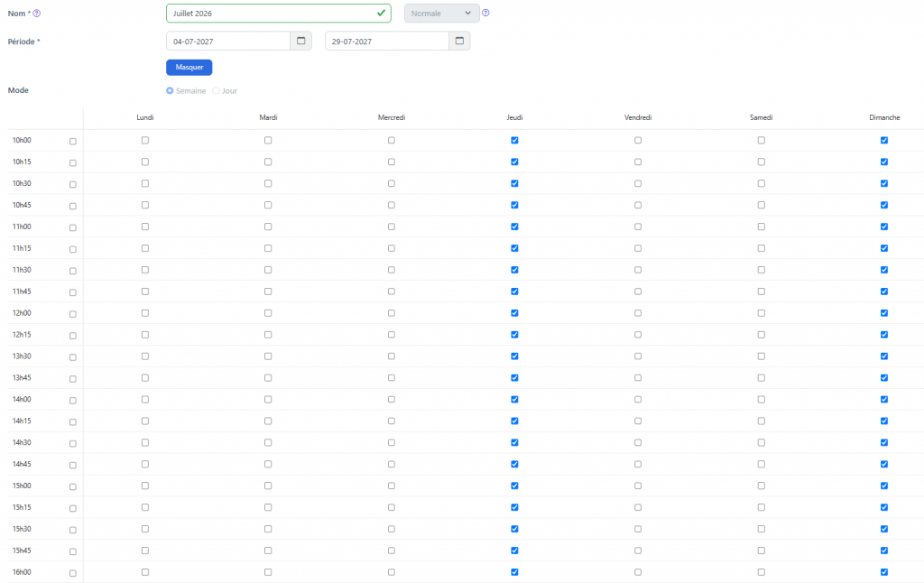Check Lundi at 10h00
Image resolution: width=924 pixels, height=583 pixels.
[145, 140]
